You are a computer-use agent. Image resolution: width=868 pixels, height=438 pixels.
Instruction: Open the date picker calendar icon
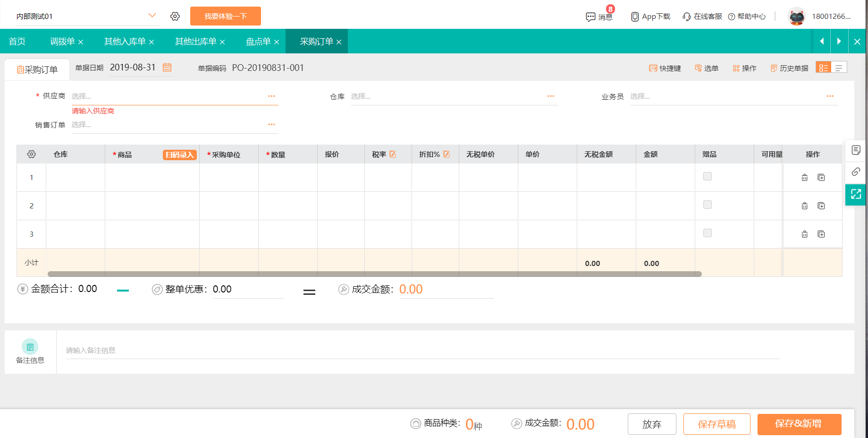tap(167, 68)
